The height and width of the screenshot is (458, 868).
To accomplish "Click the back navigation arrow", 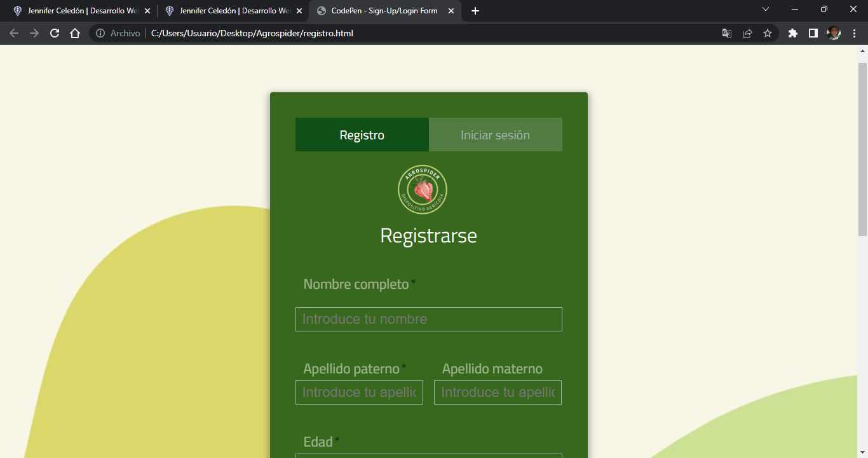I will [x=14, y=34].
